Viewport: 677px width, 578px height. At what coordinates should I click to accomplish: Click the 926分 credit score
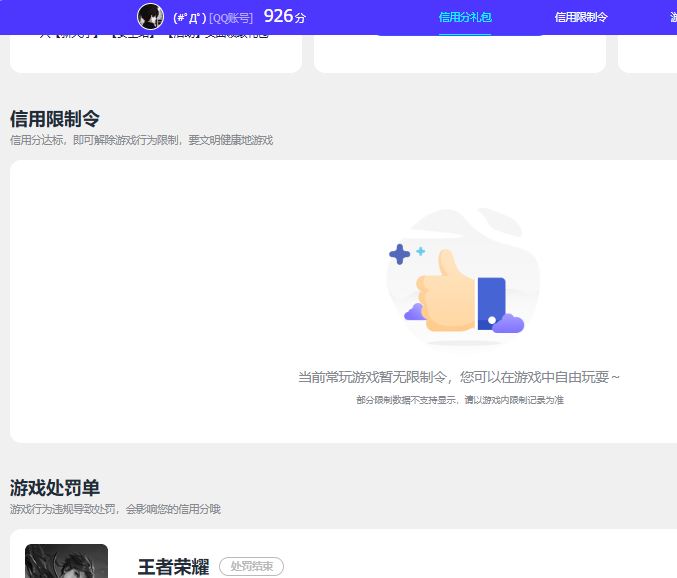(285, 16)
